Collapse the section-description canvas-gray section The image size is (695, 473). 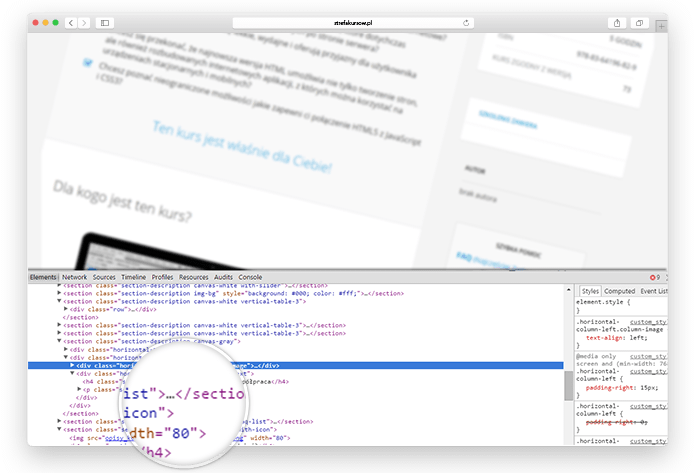(59, 341)
